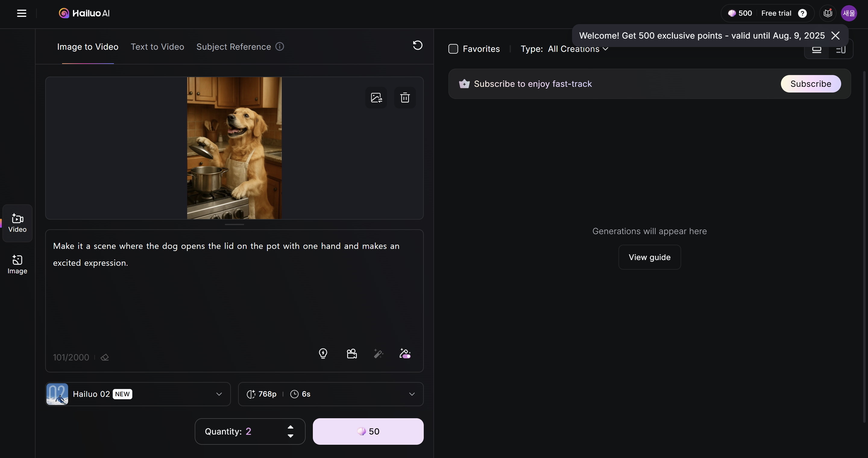The width and height of the screenshot is (868, 458).
Task: Close the welcome points notification
Action: pos(835,35)
